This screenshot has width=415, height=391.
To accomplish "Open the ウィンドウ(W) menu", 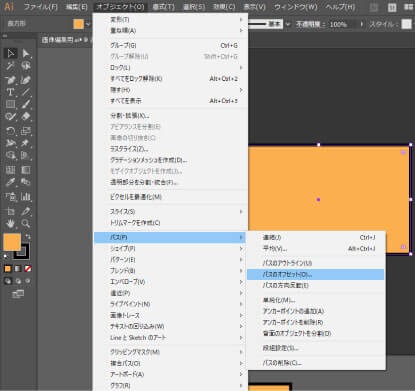I will 296,7.
